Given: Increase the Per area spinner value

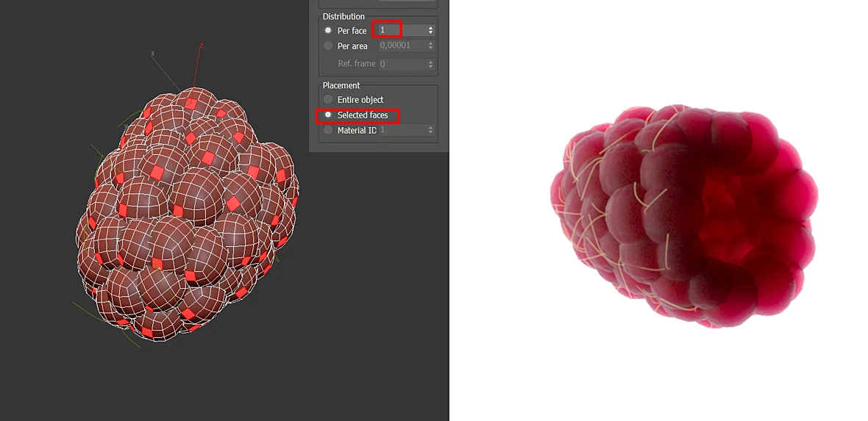Looking at the screenshot, I should click(430, 43).
